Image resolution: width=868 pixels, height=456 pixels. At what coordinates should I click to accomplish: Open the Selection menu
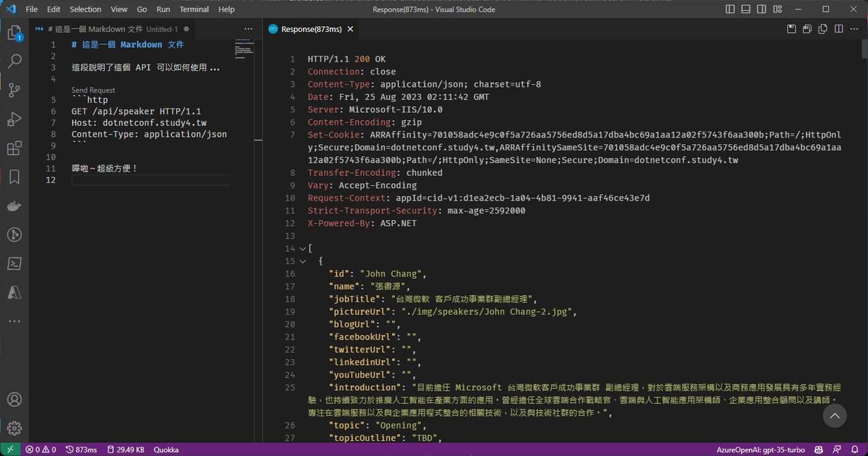coord(85,9)
